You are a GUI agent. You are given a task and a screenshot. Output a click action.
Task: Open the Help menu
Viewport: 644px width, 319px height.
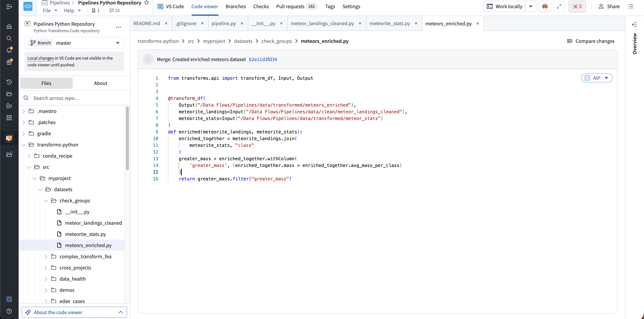click(x=72, y=10)
